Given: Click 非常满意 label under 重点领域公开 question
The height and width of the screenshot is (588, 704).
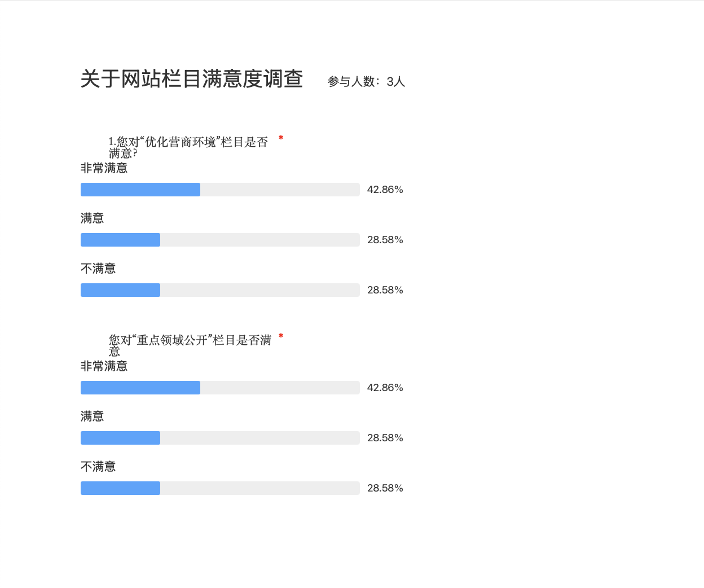Looking at the screenshot, I should [104, 366].
